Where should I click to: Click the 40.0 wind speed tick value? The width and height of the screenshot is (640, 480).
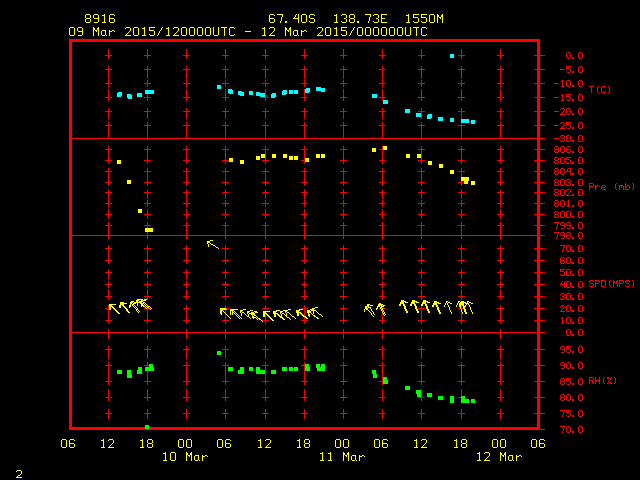571,285
